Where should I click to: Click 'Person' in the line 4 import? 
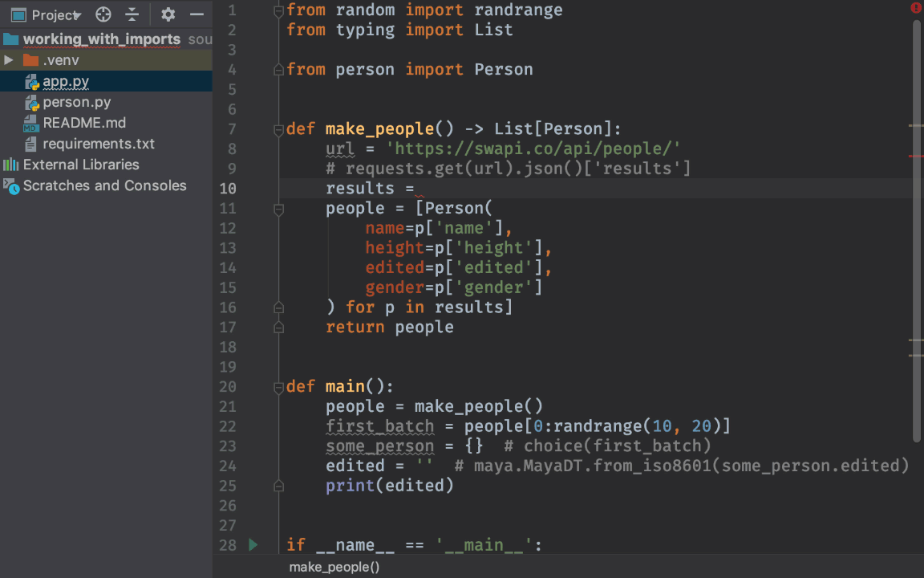pos(503,70)
